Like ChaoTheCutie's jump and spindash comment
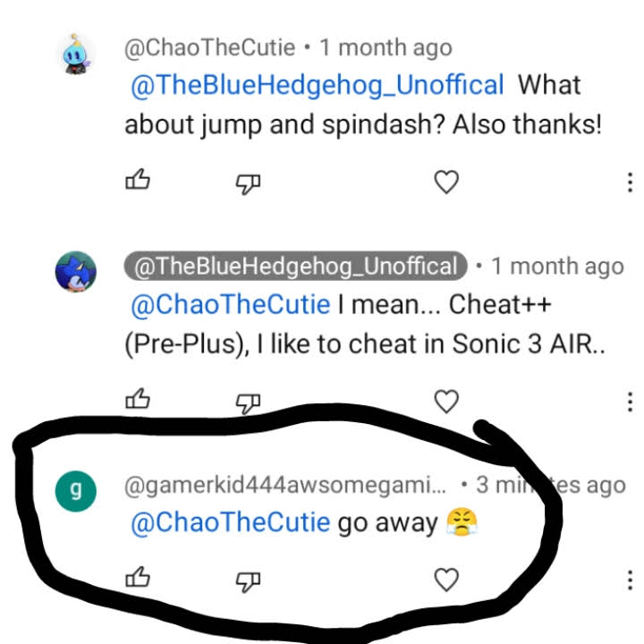The width and height of the screenshot is (644, 644). click(x=138, y=180)
